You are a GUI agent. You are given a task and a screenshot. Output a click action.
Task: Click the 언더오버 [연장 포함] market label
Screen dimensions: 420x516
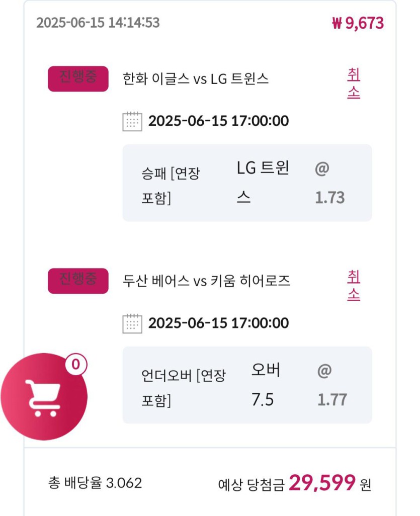pos(184,388)
